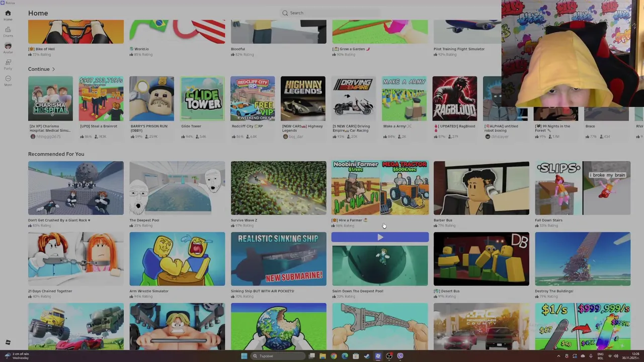Play the Swim Down The Deepest Pool preview
This screenshot has height=362, width=644.
[380, 237]
